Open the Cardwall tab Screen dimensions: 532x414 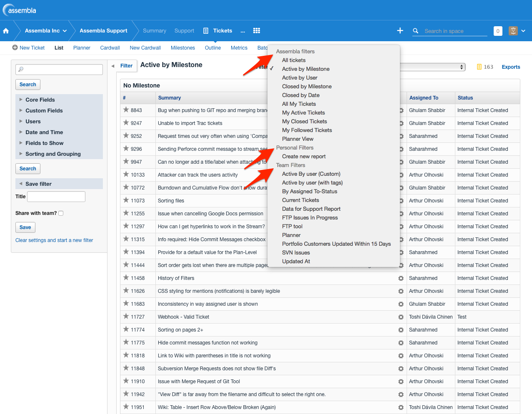110,48
